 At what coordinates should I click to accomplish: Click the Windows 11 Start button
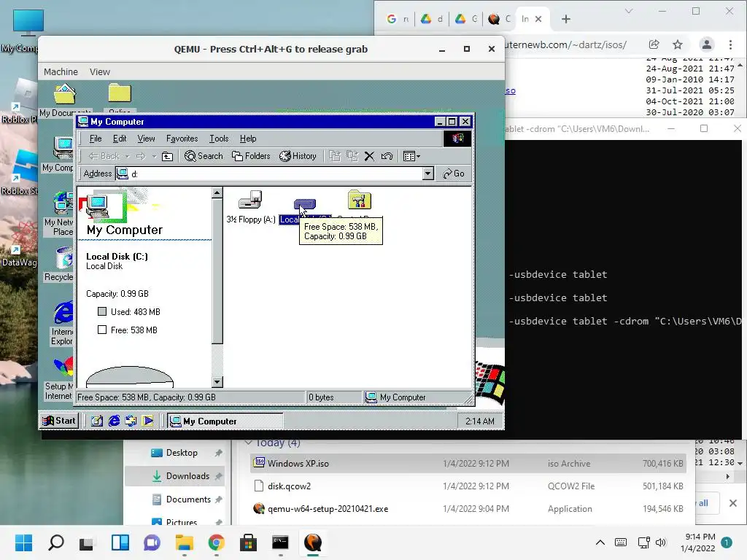pyautogui.click(x=23, y=542)
